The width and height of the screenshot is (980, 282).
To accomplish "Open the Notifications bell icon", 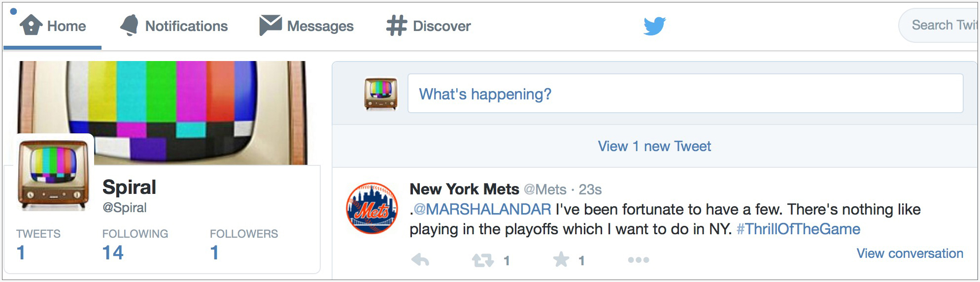I will [130, 25].
